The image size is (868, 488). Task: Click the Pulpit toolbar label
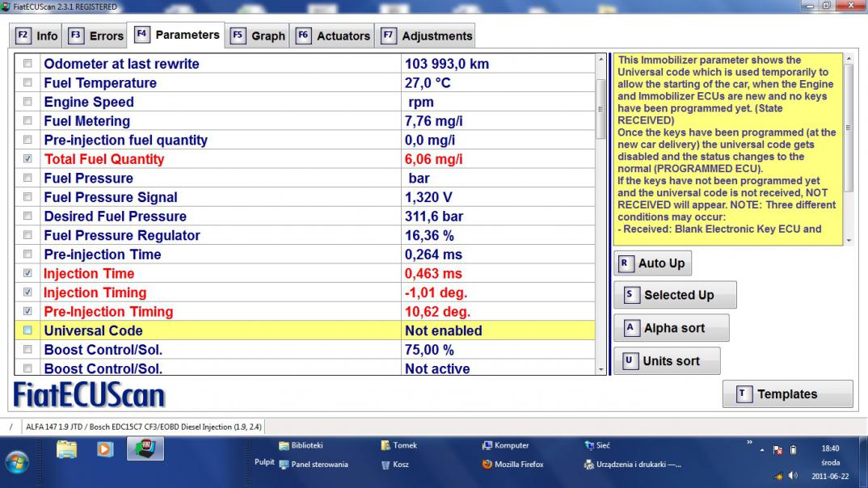(264, 462)
